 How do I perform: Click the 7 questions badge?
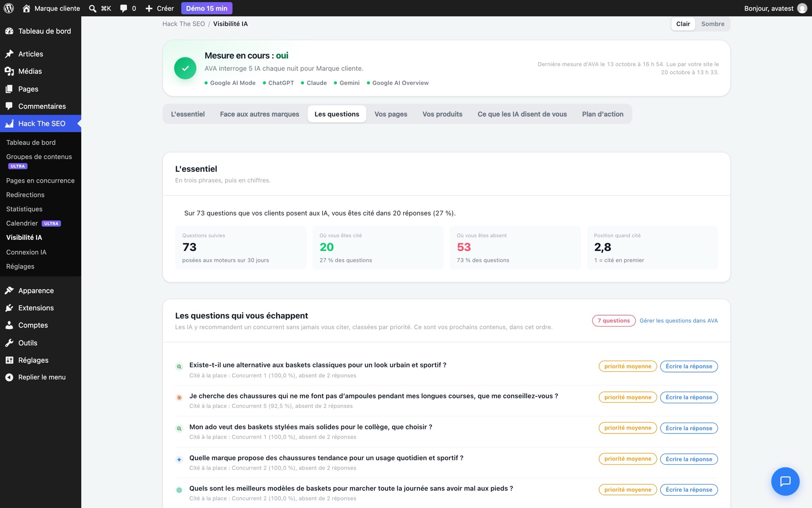point(614,321)
